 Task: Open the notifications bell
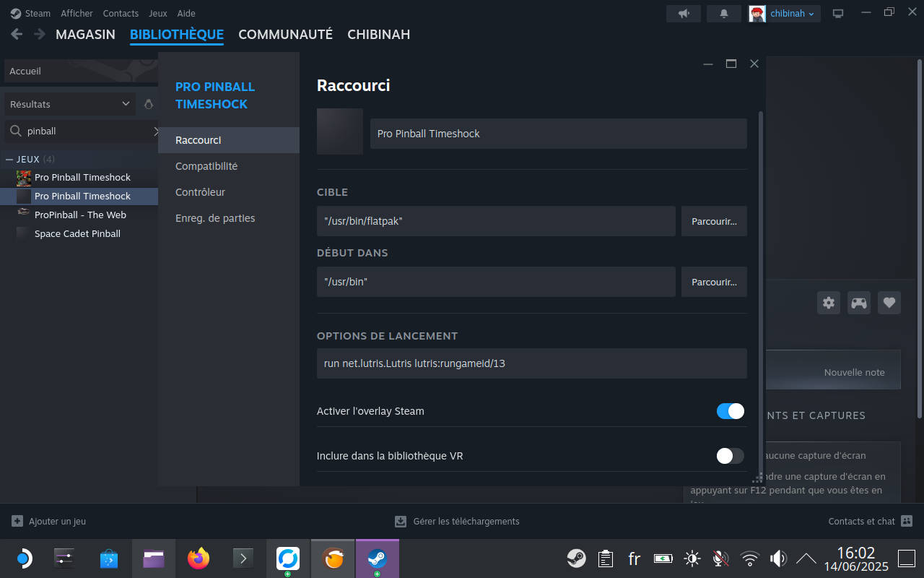coord(723,13)
